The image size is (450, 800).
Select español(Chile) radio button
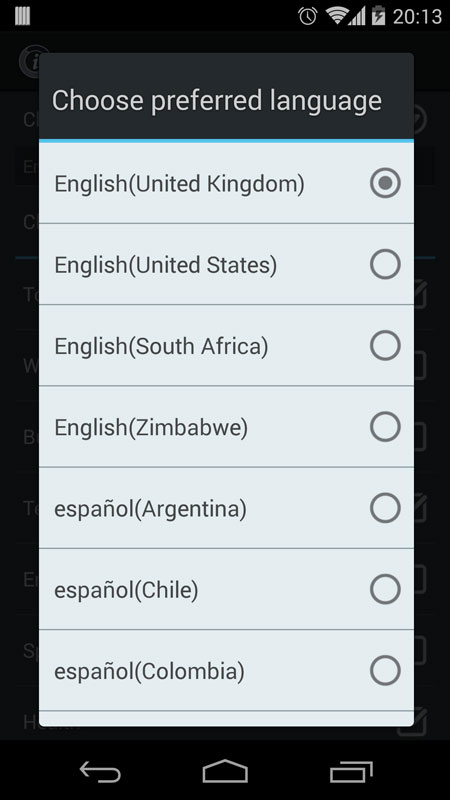(x=385, y=589)
